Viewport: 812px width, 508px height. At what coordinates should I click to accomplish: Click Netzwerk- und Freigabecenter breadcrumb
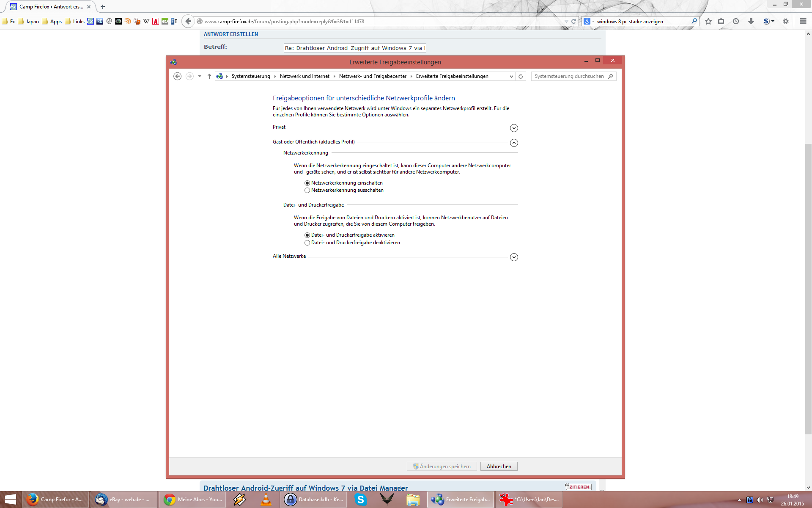coord(372,76)
